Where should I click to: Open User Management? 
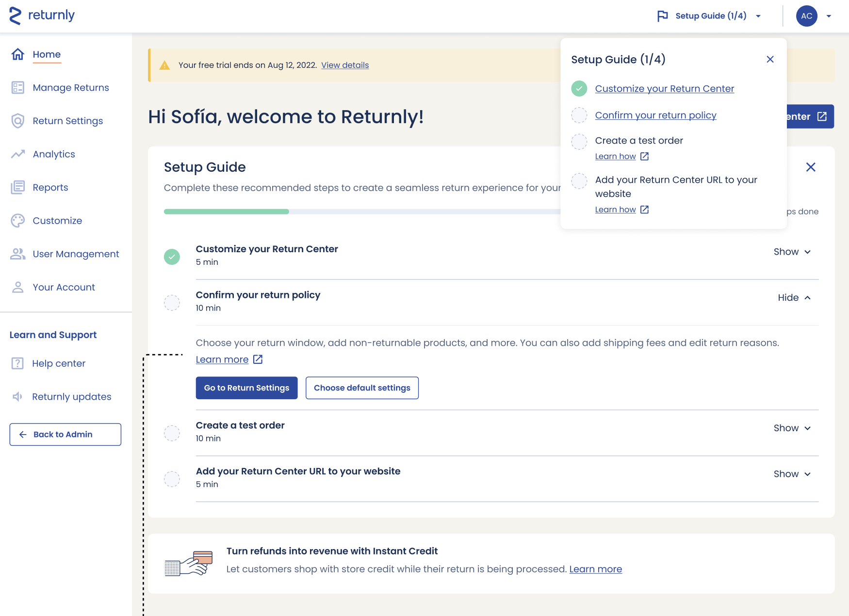click(76, 254)
